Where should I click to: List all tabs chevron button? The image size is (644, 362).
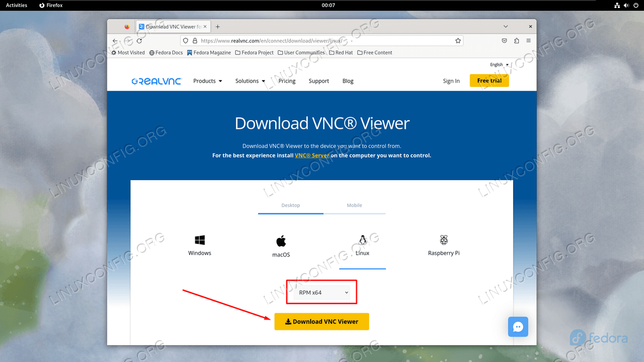coord(506,27)
